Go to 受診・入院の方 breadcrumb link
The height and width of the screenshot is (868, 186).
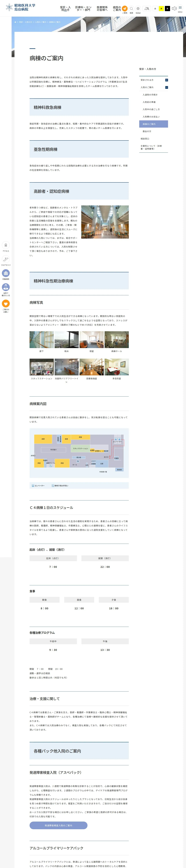[25, 22]
